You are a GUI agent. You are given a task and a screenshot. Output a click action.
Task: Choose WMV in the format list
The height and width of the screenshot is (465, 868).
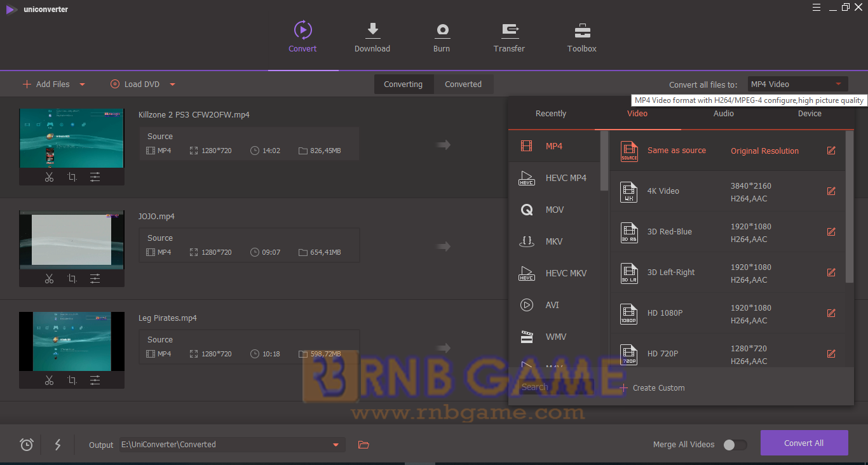click(x=554, y=337)
